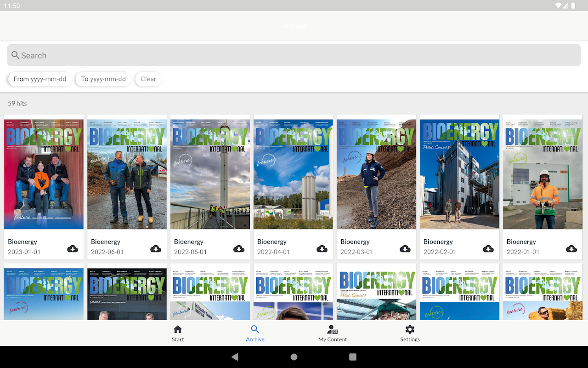Download the Bioenergy 2023-01-01 issue

[x=73, y=249]
